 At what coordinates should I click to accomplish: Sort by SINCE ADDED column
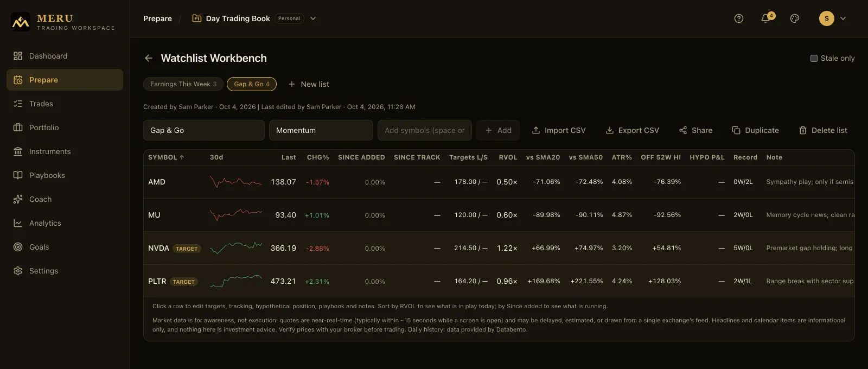point(361,157)
